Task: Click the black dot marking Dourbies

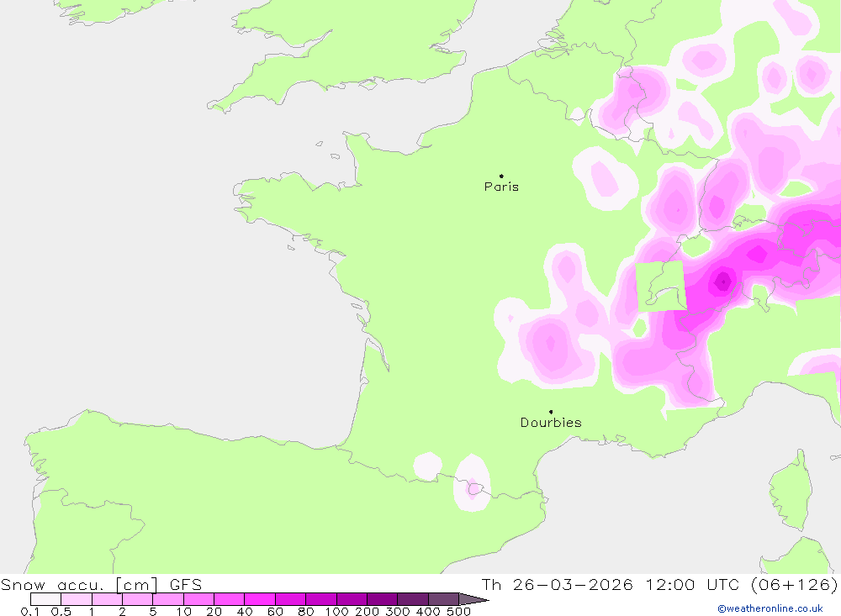Action: point(551,412)
